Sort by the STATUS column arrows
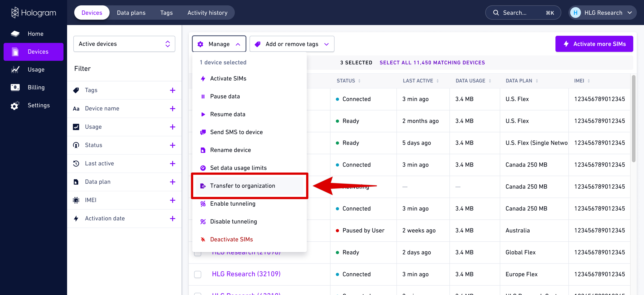Image resolution: width=644 pixels, height=295 pixels. tap(359, 81)
